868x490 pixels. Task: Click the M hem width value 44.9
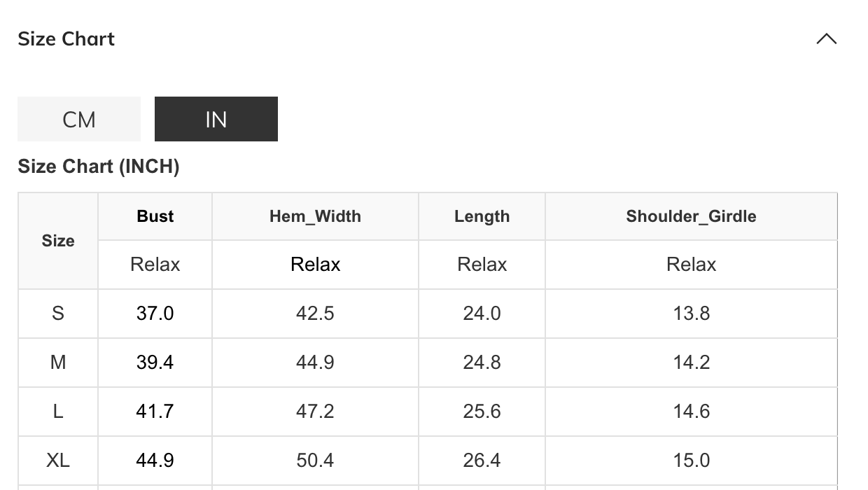coord(315,363)
